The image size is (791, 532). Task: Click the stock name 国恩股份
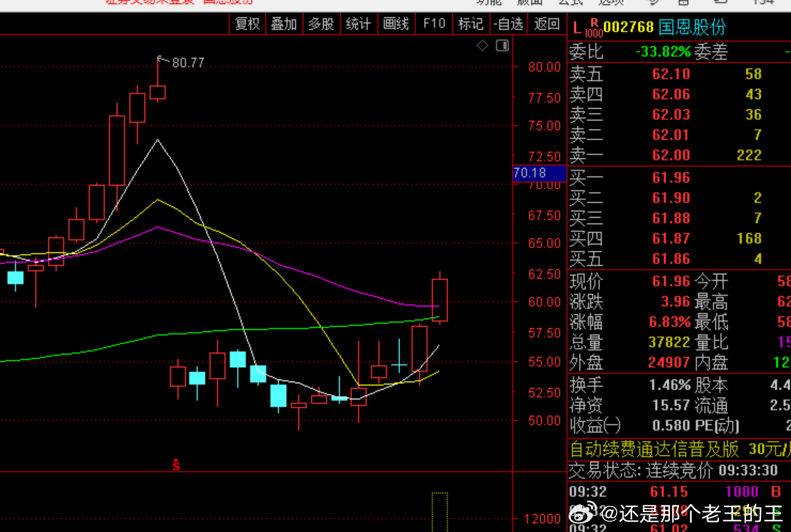(x=692, y=27)
